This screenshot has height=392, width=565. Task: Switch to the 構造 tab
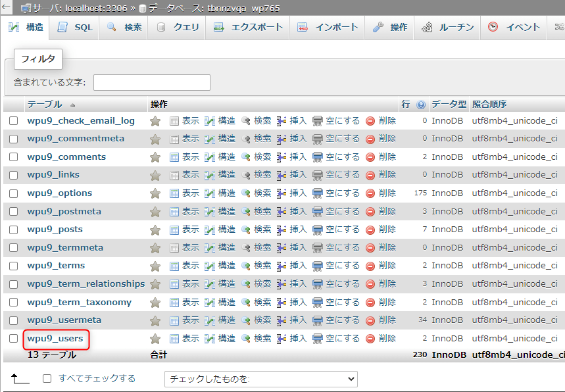tap(25, 28)
